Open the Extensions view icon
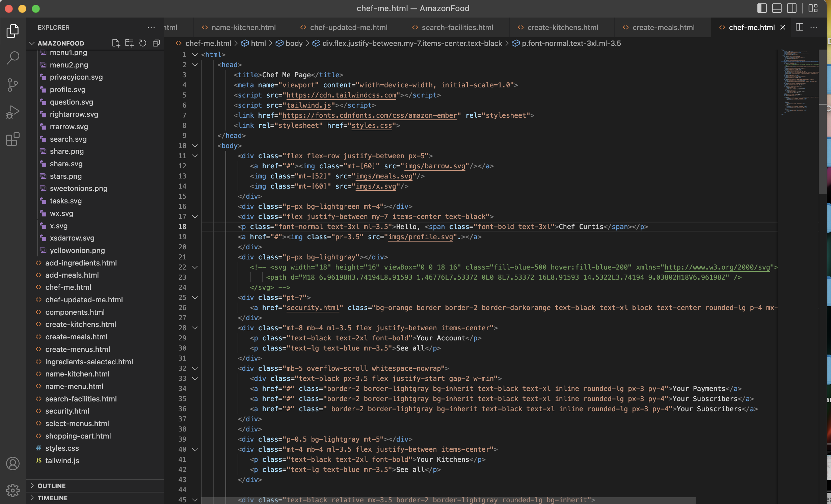 13,139
